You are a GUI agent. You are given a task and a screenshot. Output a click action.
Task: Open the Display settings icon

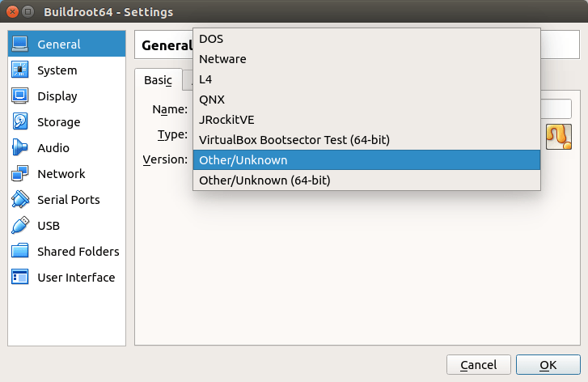[x=20, y=96]
